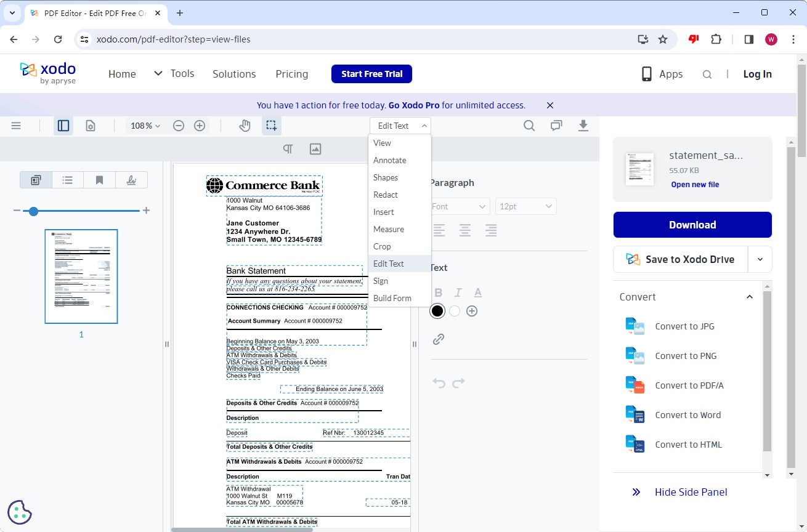This screenshot has height=532, width=807.
Task: Dismiss the Xodo Pro banner close X
Action: tap(550, 105)
